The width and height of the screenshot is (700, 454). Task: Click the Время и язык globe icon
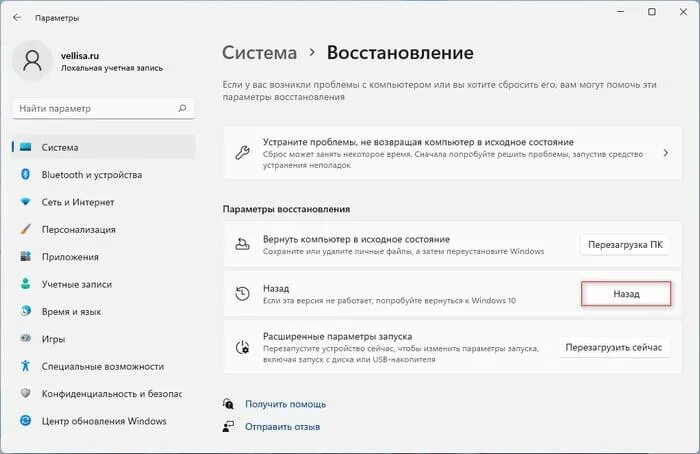coord(25,311)
